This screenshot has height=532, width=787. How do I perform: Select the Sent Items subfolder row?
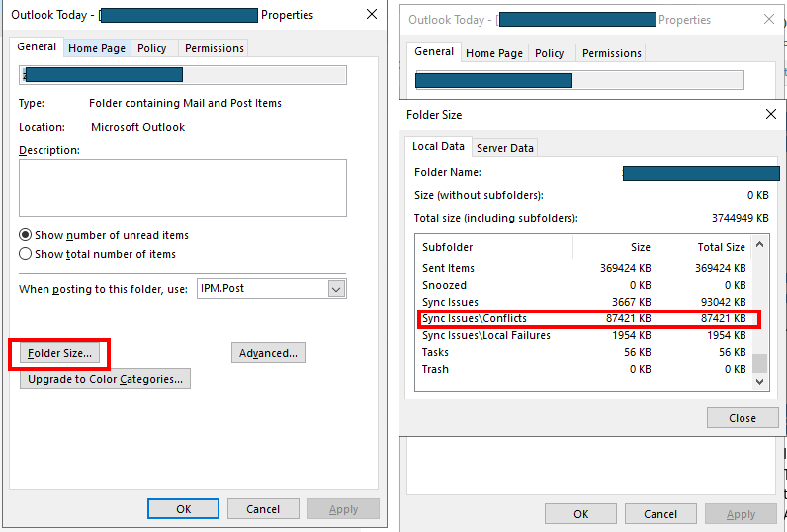click(583, 268)
